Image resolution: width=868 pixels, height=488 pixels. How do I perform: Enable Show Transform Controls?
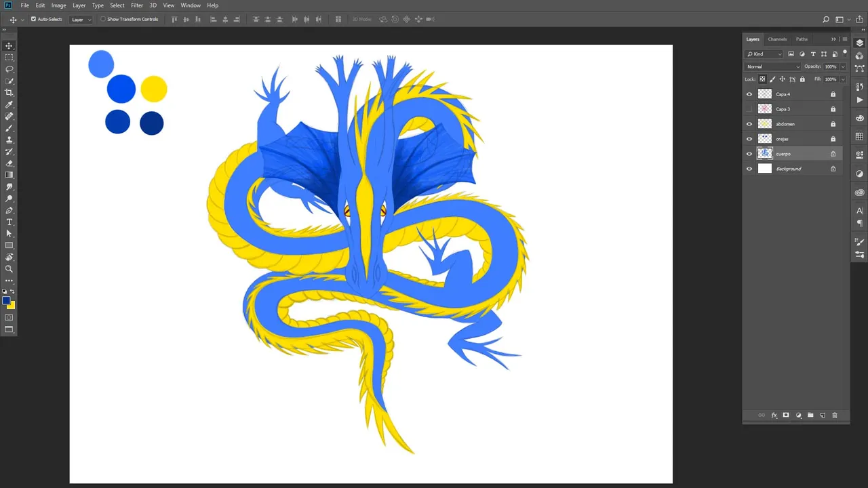coord(103,19)
